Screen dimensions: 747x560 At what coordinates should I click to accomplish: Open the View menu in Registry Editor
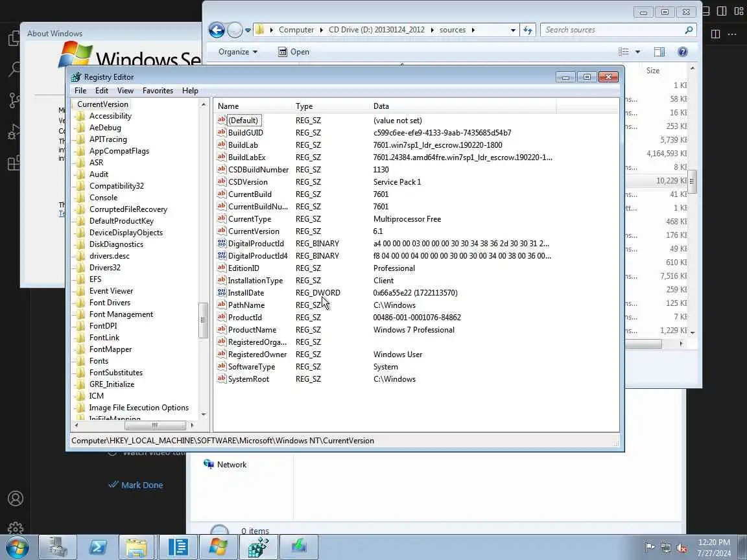(x=125, y=91)
